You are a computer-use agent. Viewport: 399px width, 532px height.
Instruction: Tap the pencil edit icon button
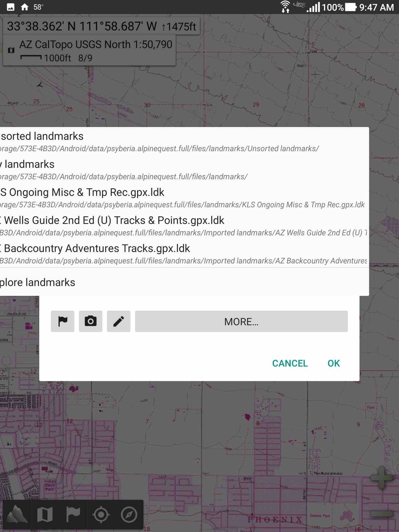119,321
